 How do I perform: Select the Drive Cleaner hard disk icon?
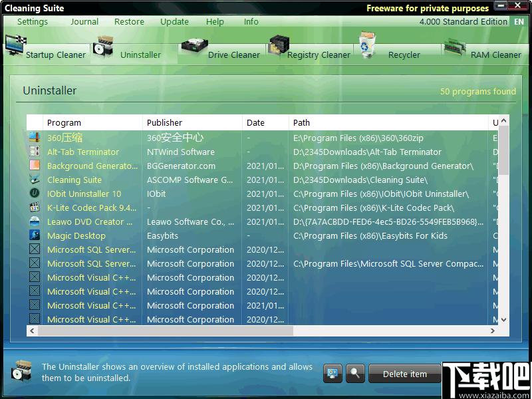pyautogui.click(x=194, y=46)
